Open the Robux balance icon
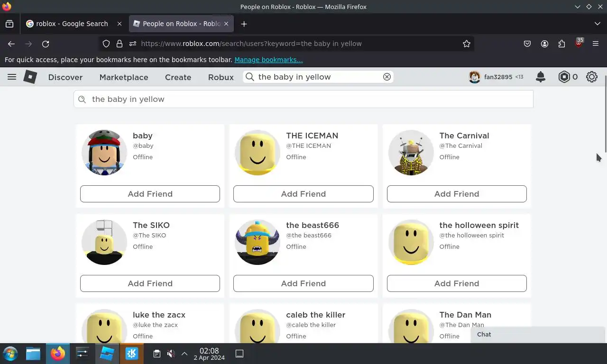 [564, 77]
